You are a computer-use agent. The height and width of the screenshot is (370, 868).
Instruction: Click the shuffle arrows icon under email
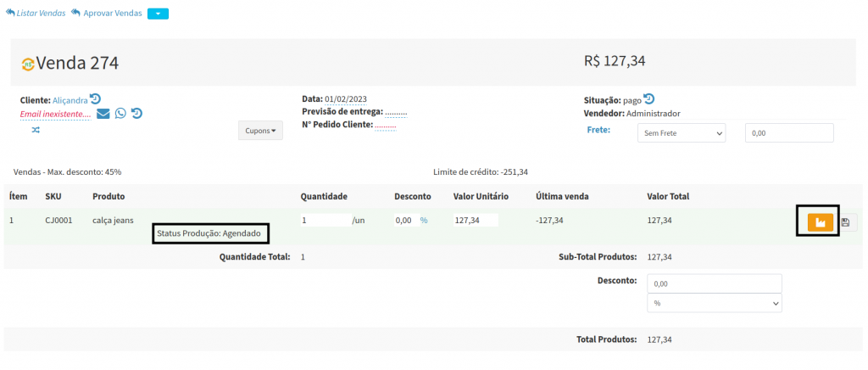point(36,130)
